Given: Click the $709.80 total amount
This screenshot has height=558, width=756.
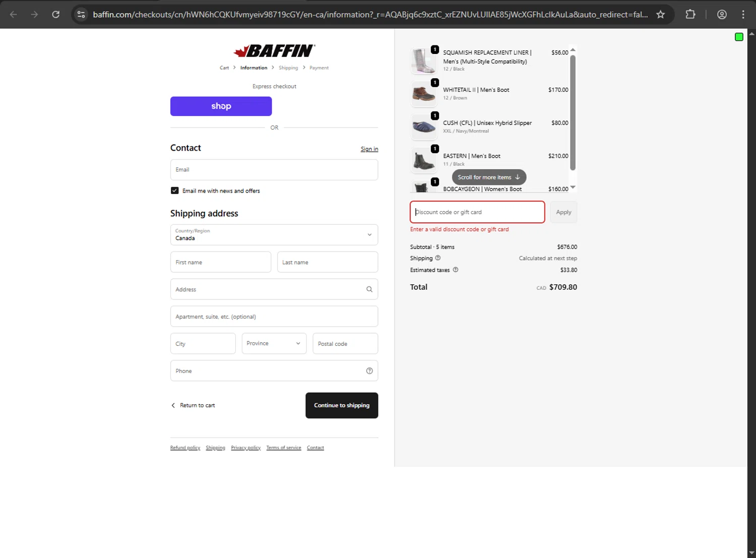Looking at the screenshot, I should [x=563, y=287].
